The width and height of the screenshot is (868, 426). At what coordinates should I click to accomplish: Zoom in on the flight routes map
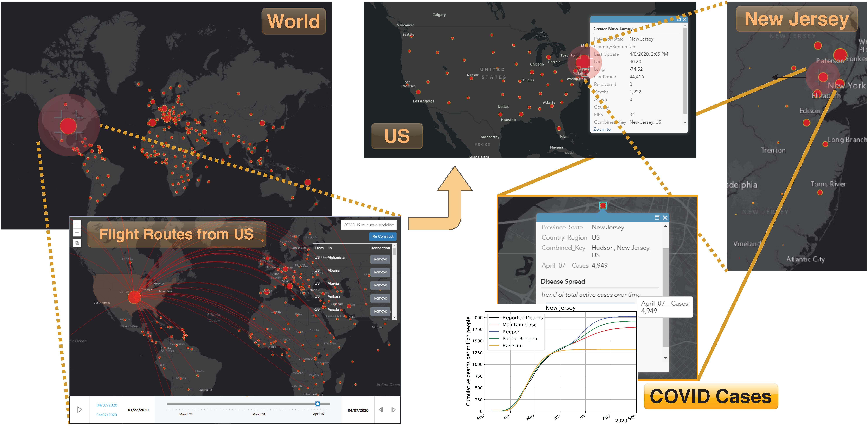(x=77, y=224)
